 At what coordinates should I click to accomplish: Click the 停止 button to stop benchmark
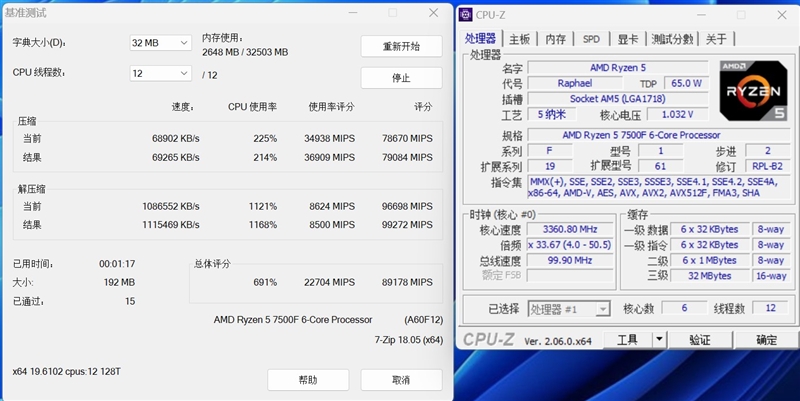[402, 78]
